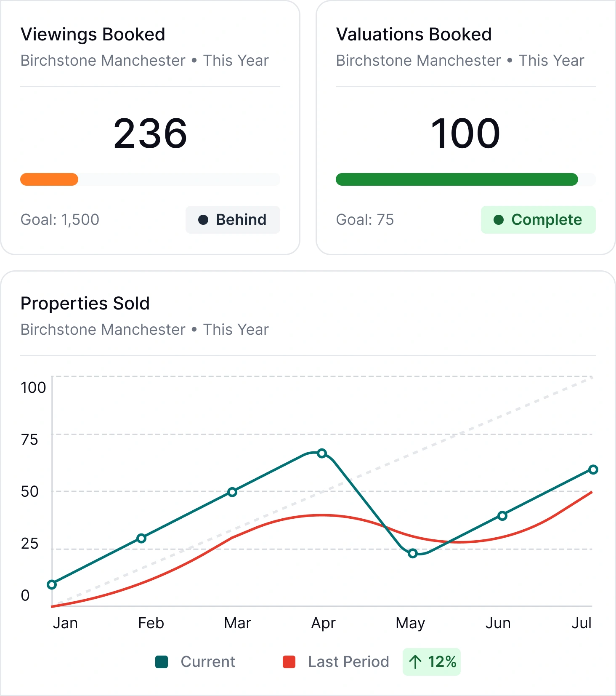Screen dimensions: 616x696
Task: Click the Jan axis label on the chart
Action: [65, 622]
